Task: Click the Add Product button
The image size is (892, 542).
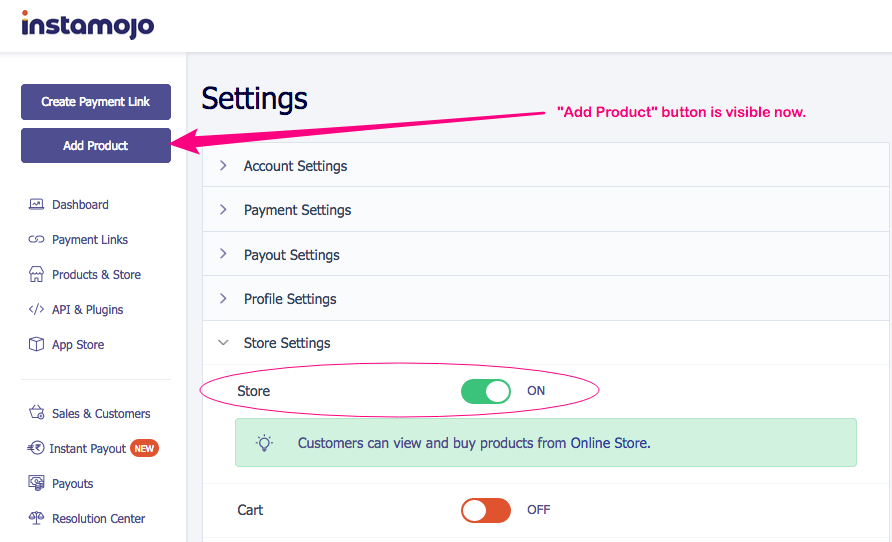Action: point(96,146)
